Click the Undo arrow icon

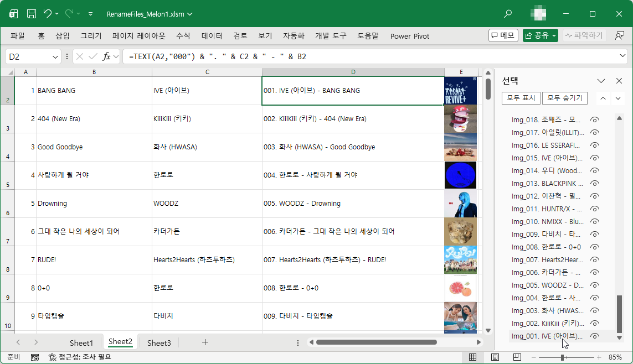pos(47,14)
